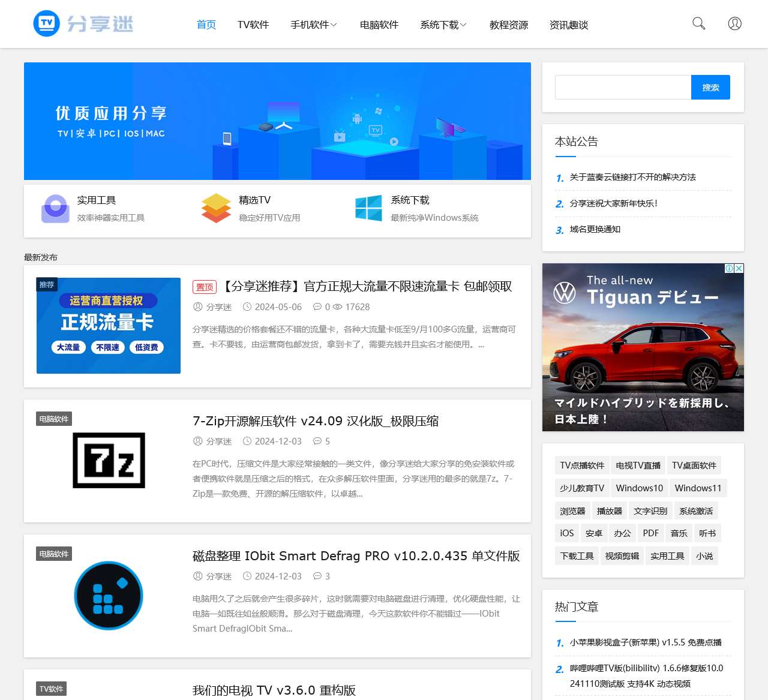Select the 系统激活 tag
The width and height of the screenshot is (768, 700).
[x=696, y=511]
